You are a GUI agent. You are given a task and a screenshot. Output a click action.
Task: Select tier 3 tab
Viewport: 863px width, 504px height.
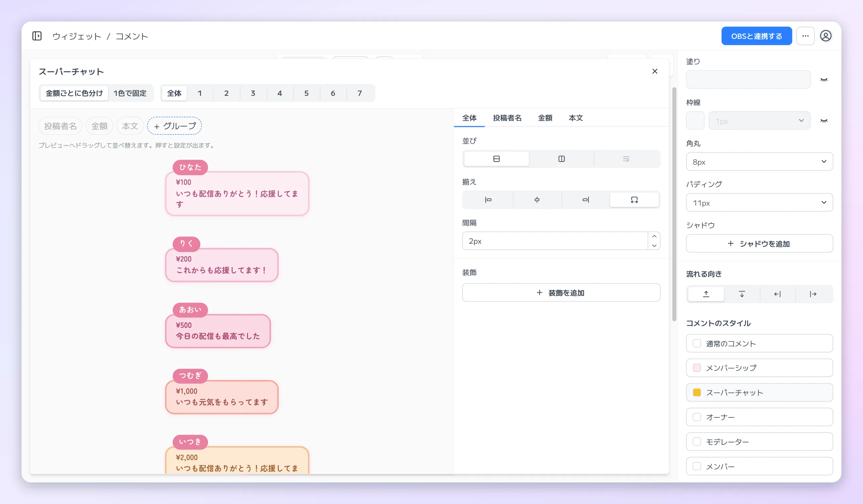253,93
